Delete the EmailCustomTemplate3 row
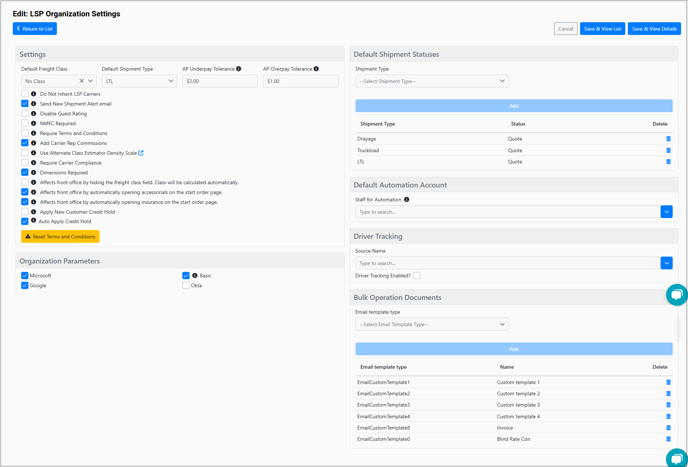Screen dimensions: 688x467 coord(668,405)
